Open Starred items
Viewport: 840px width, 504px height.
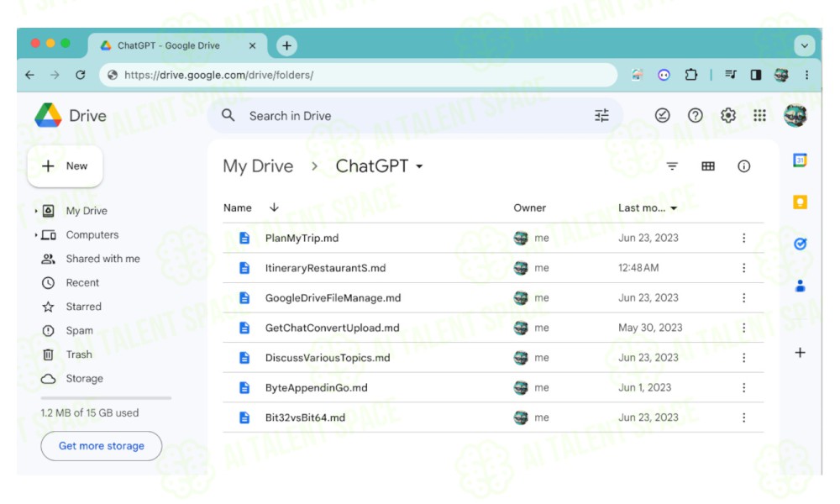coord(83,307)
